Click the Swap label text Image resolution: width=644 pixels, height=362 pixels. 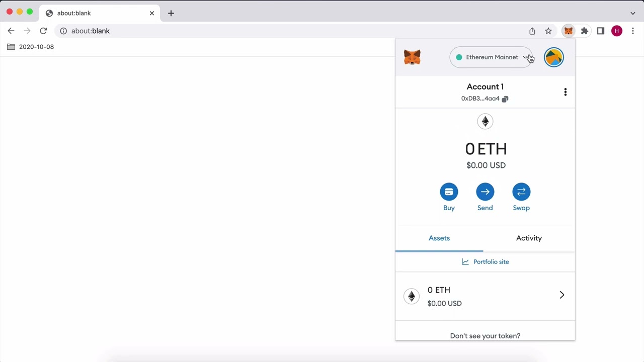(521, 208)
